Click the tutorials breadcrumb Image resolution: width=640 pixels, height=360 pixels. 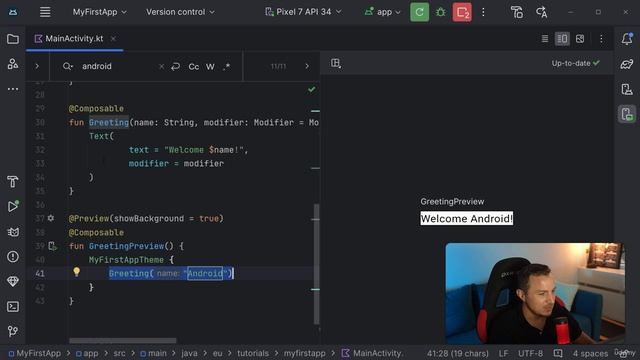(253, 353)
